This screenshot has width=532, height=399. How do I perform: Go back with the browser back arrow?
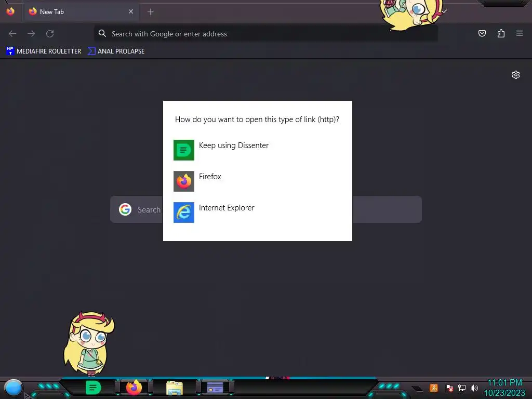(12, 34)
